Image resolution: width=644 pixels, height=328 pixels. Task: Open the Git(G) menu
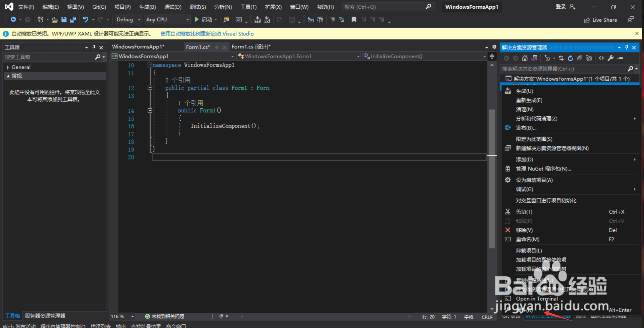(x=99, y=7)
